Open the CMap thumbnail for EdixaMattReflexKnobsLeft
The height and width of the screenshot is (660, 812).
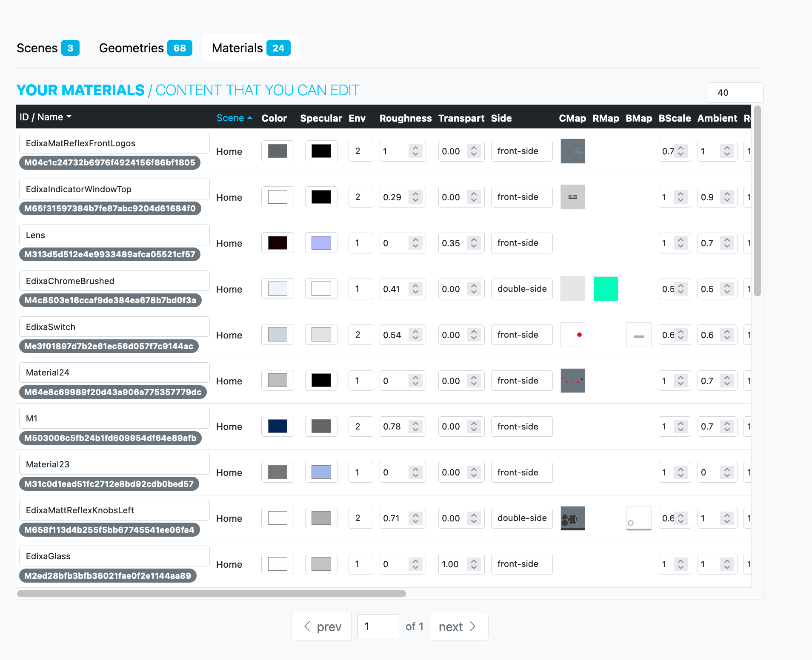[572, 518]
